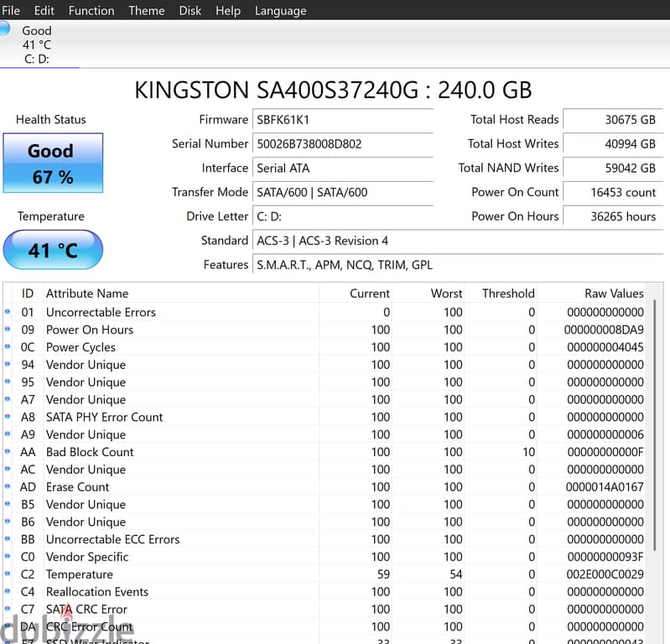Click the Raw Values column header

click(591, 293)
